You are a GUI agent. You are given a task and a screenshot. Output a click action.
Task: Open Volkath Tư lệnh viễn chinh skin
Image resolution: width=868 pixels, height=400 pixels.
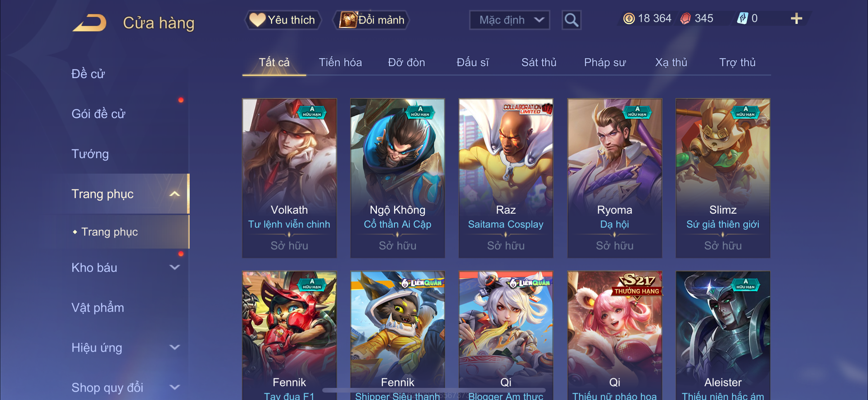tap(289, 179)
